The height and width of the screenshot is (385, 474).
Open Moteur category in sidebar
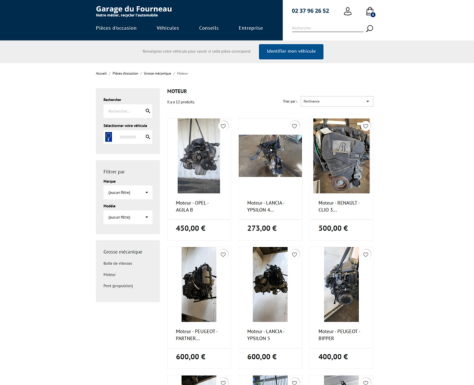click(x=109, y=275)
